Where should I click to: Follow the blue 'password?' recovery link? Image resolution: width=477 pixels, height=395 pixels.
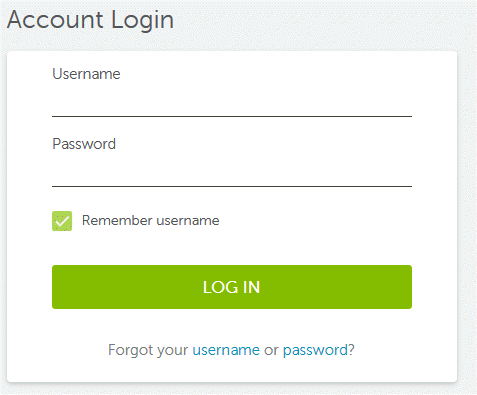pos(319,350)
